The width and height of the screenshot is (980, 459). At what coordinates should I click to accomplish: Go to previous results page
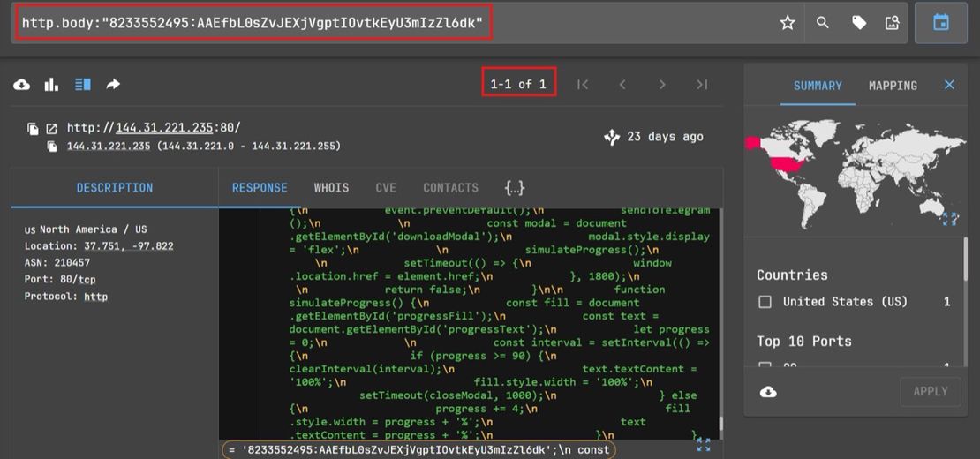point(622,85)
